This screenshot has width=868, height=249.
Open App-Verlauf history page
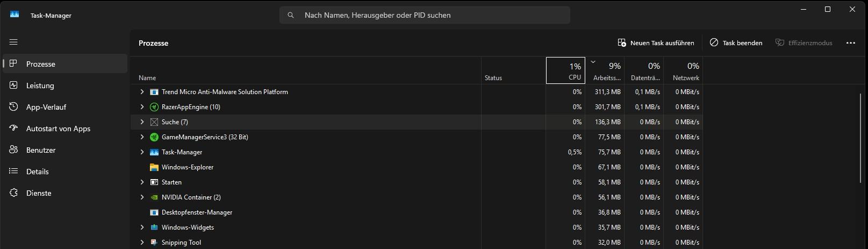point(46,107)
